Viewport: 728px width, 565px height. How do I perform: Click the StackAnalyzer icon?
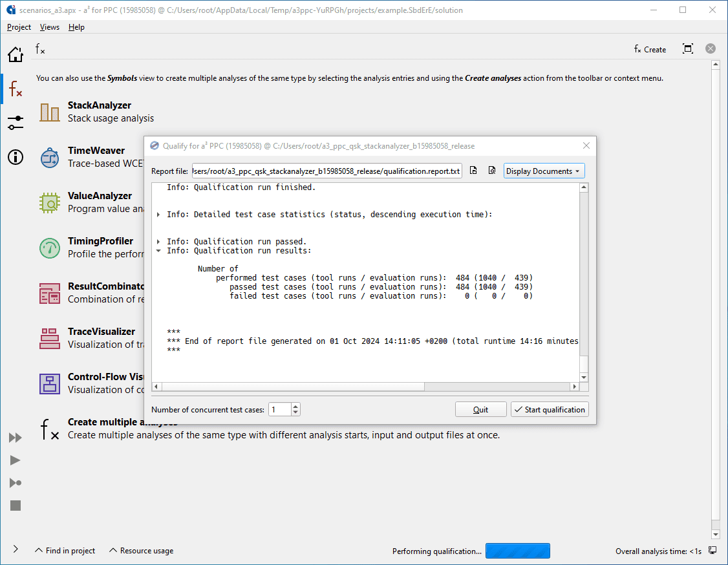pyautogui.click(x=50, y=112)
